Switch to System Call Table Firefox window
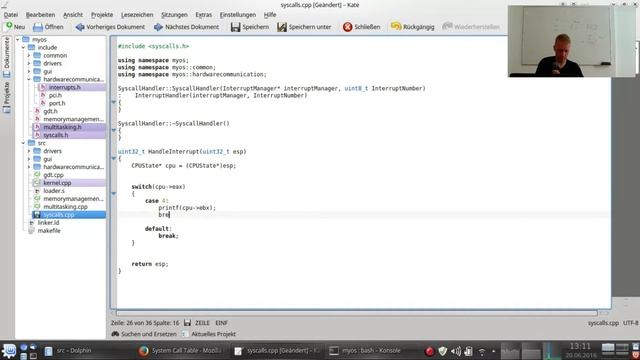 point(181,351)
